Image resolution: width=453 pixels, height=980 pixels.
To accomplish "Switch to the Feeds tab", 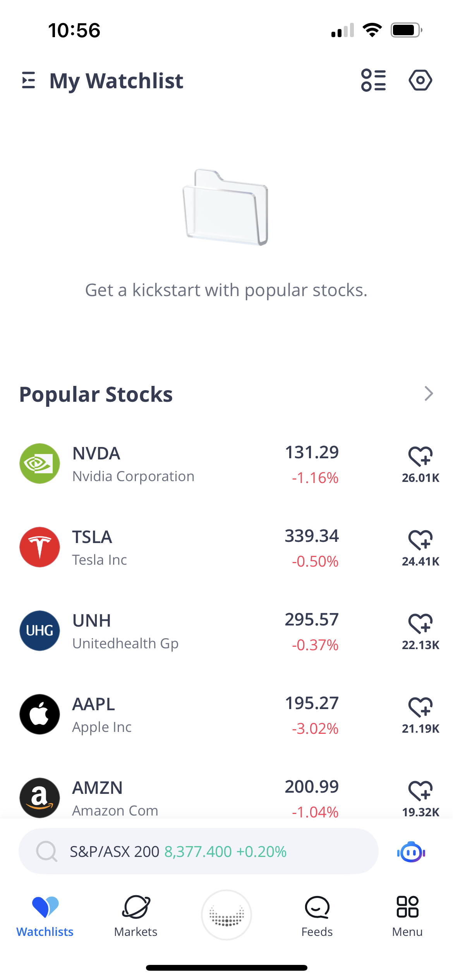I will click(317, 916).
